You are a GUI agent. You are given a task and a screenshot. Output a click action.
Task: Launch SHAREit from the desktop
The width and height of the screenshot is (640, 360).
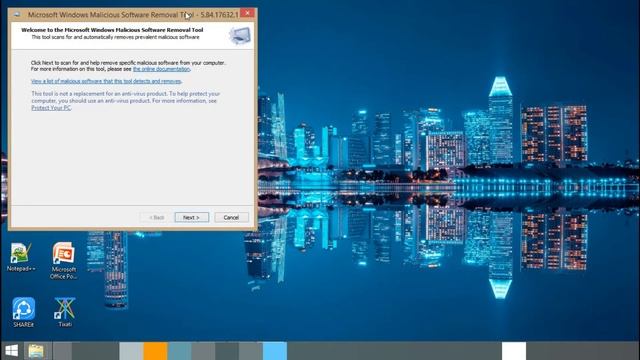point(23,312)
